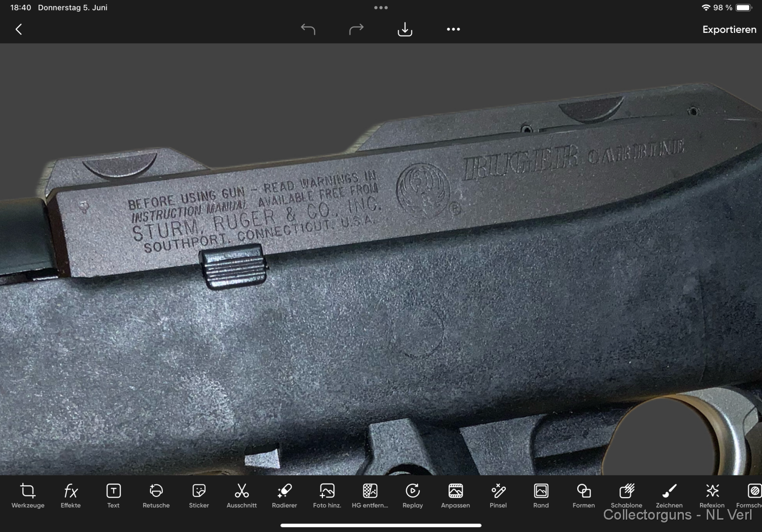The height and width of the screenshot is (532, 762).
Task: Select the Ausschnitt scissors tool
Action: [241, 496]
